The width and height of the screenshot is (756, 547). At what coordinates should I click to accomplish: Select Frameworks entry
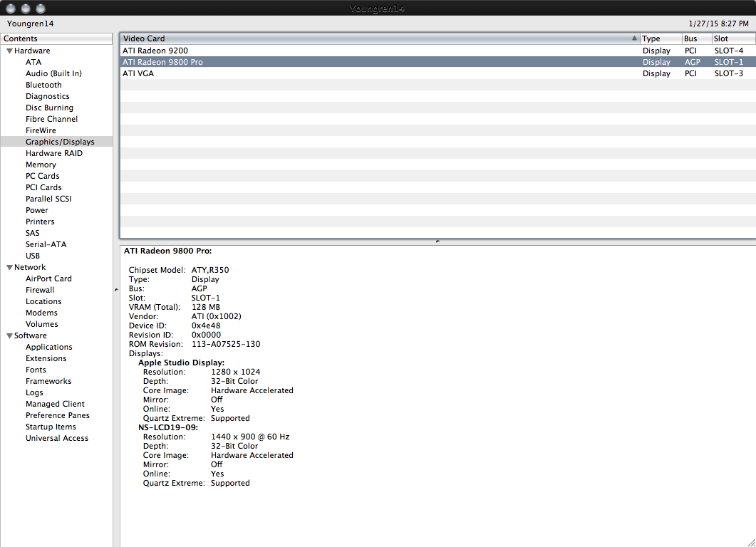(48, 381)
